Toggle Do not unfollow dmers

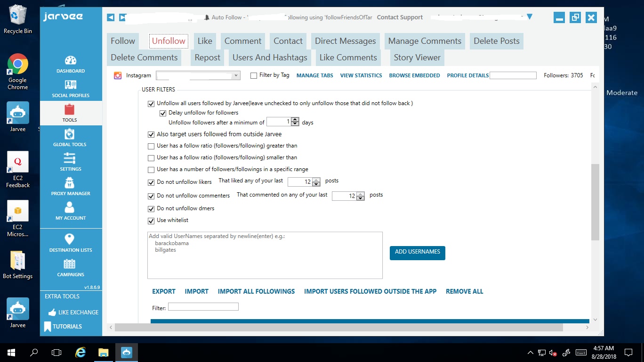pyautogui.click(x=151, y=209)
